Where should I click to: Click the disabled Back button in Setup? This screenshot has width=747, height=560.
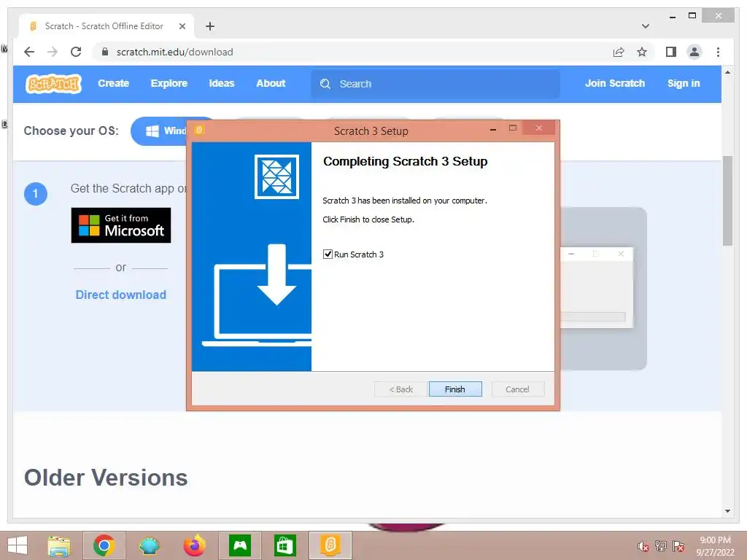(400, 389)
